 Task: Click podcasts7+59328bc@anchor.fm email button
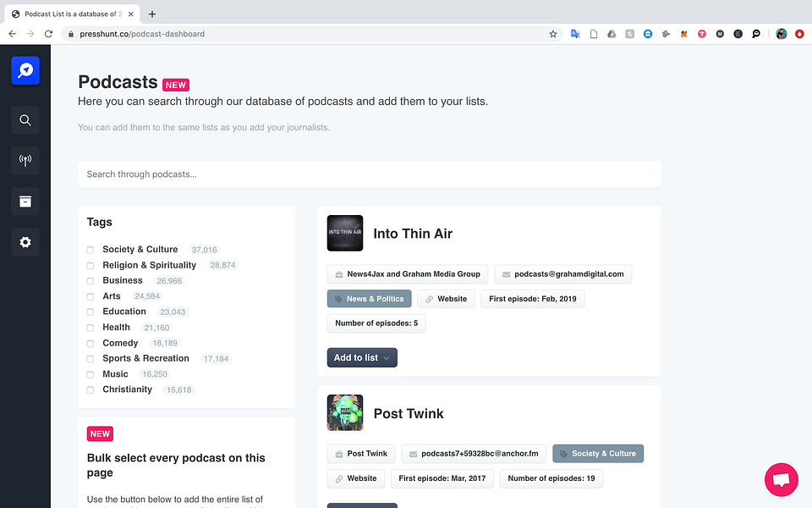(474, 454)
